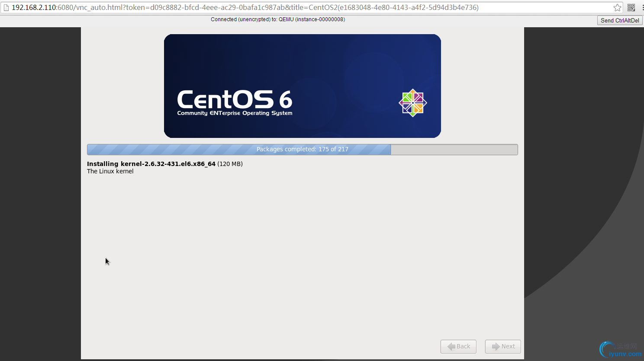The height and width of the screenshot is (361, 644).
Task: Click the page icon left of the URL
Action: [x=6, y=7]
